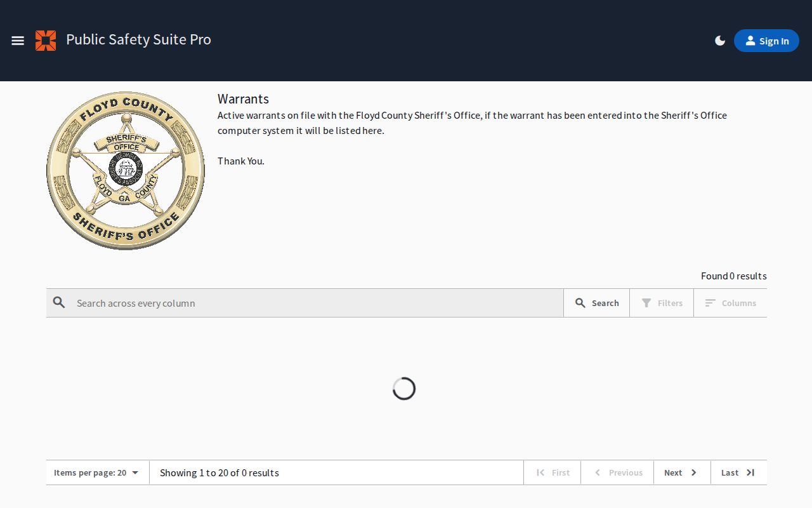This screenshot has height=508, width=812.
Task: Go to the First page
Action: [553, 472]
